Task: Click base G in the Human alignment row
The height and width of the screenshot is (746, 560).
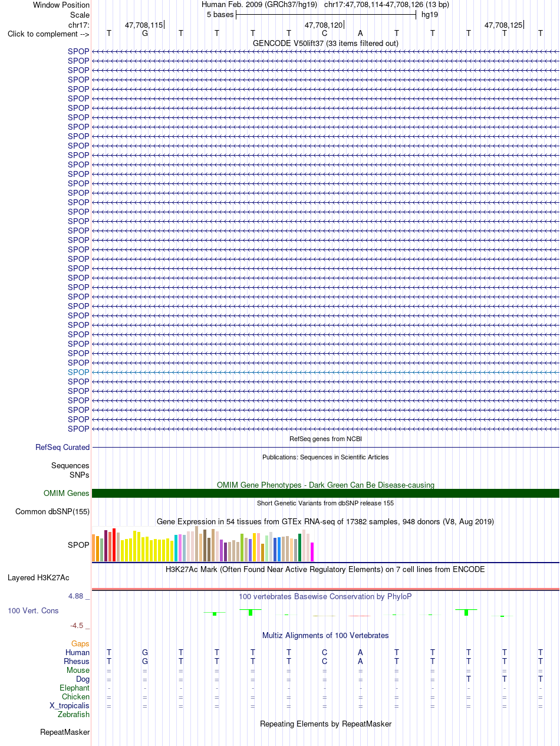Action: (145, 653)
